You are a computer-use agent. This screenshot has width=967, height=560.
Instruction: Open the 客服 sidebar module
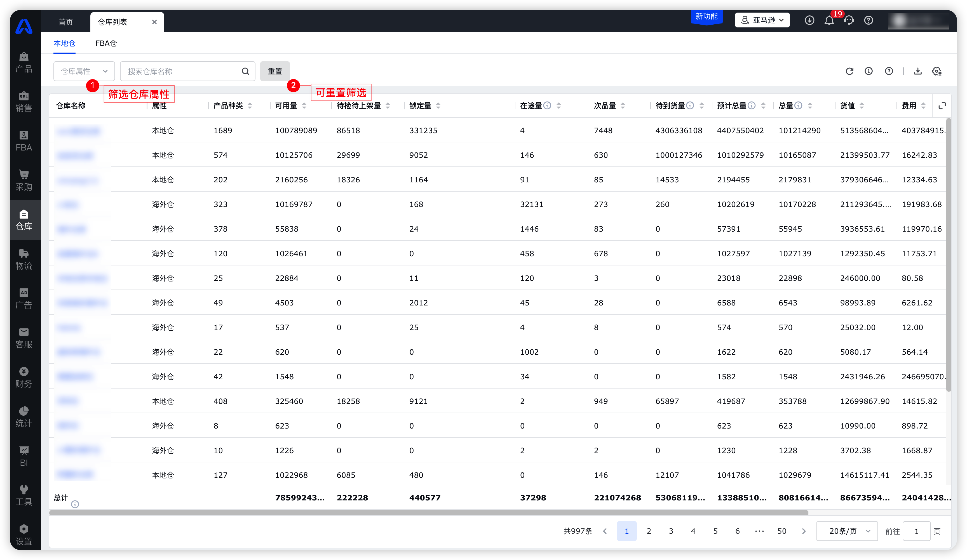[24, 338]
